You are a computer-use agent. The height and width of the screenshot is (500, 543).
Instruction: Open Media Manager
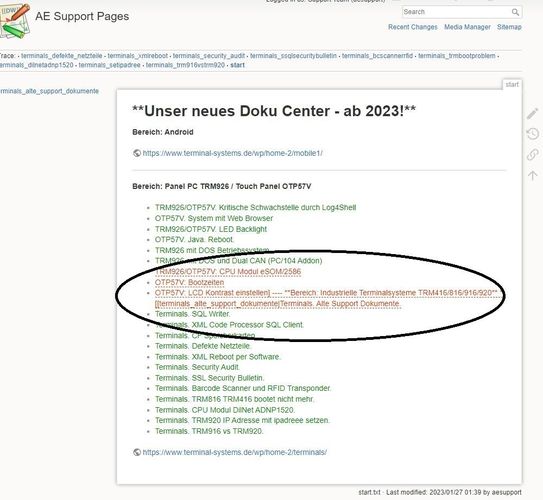[x=467, y=27]
